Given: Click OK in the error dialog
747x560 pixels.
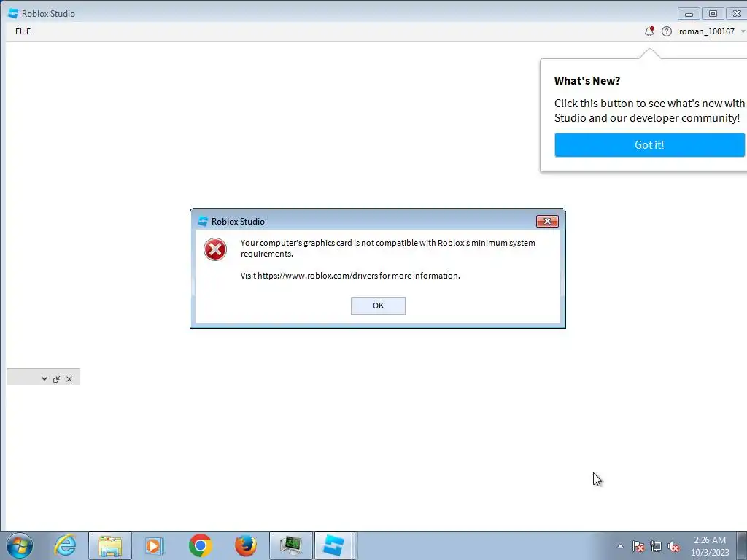Looking at the screenshot, I should tap(378, 306).
